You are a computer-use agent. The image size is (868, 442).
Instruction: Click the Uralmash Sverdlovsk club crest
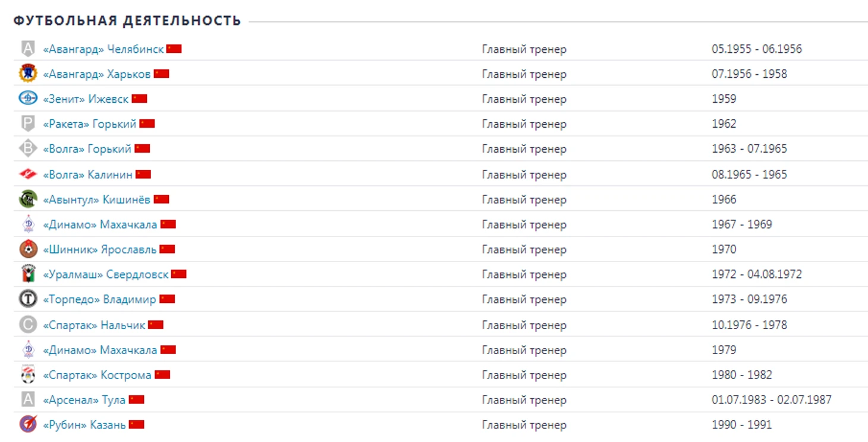[28, 274]
